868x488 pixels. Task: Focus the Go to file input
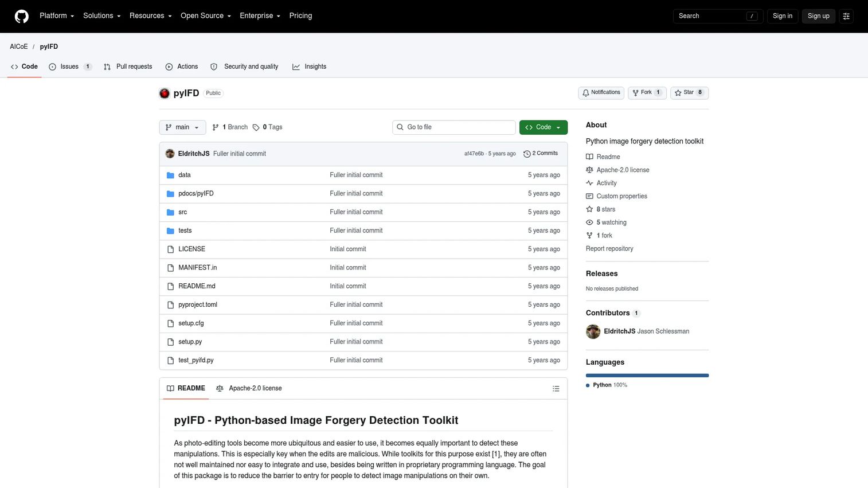click(454, 127)
